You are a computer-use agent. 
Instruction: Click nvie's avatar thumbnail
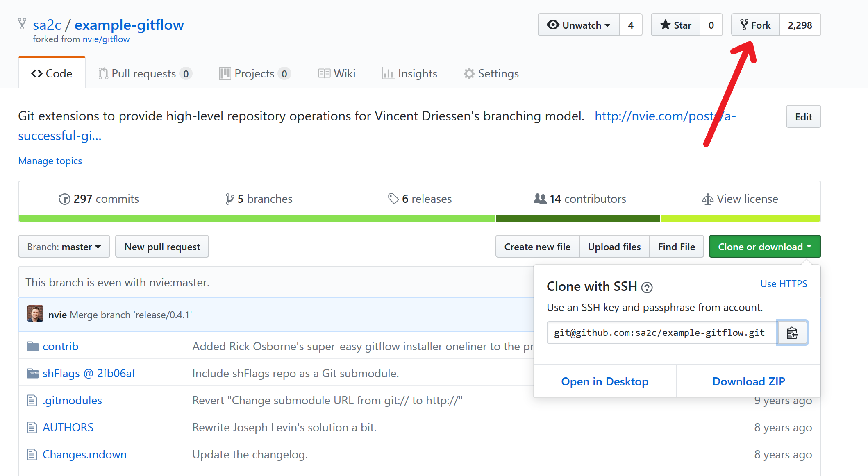pos(35,314)
